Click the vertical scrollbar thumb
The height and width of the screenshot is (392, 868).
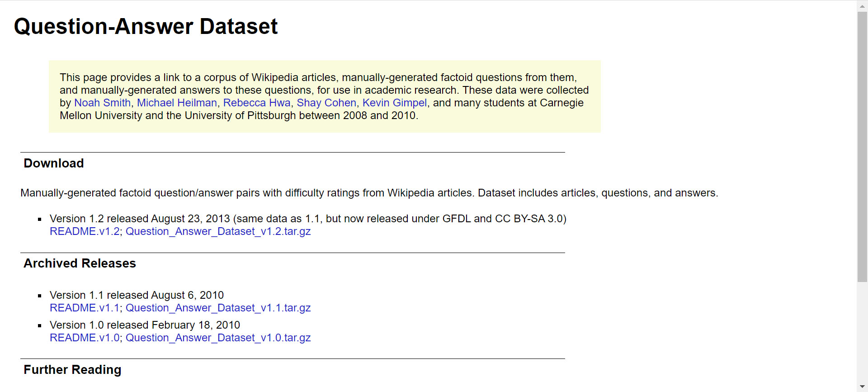coord(862,147)
